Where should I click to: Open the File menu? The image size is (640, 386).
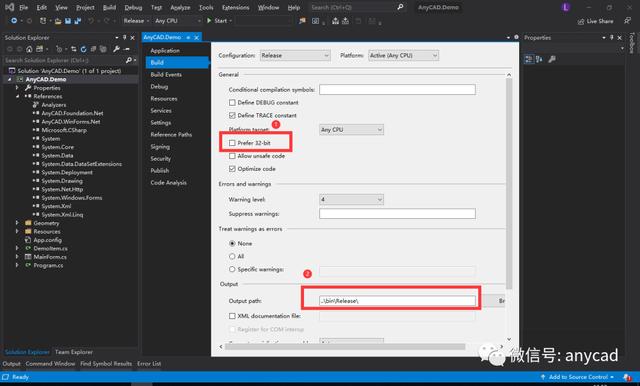point(24,7)
